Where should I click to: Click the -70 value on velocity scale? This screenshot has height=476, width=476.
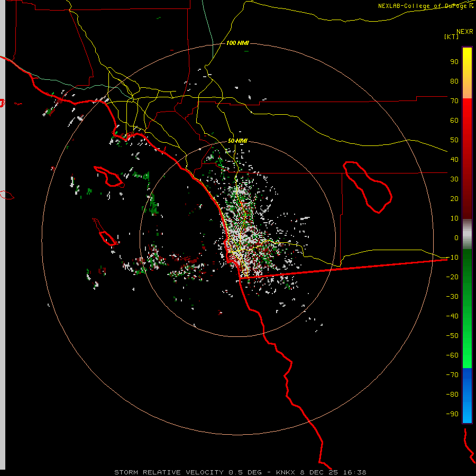452,375
